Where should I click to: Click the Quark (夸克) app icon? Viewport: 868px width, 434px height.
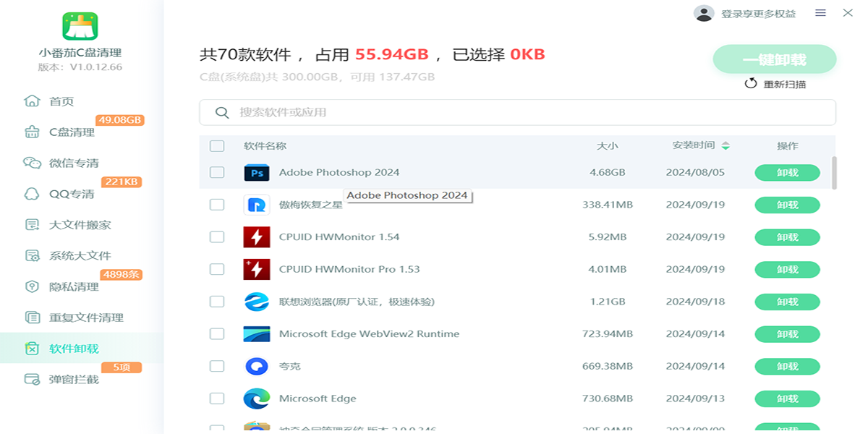pyautogui.click(x=256, y=367)
